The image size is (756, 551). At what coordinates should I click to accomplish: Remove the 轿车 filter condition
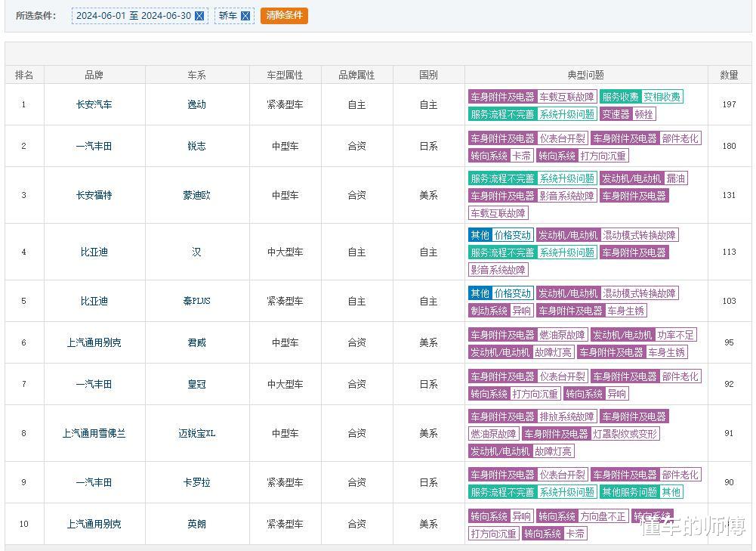tap(245, 16)
